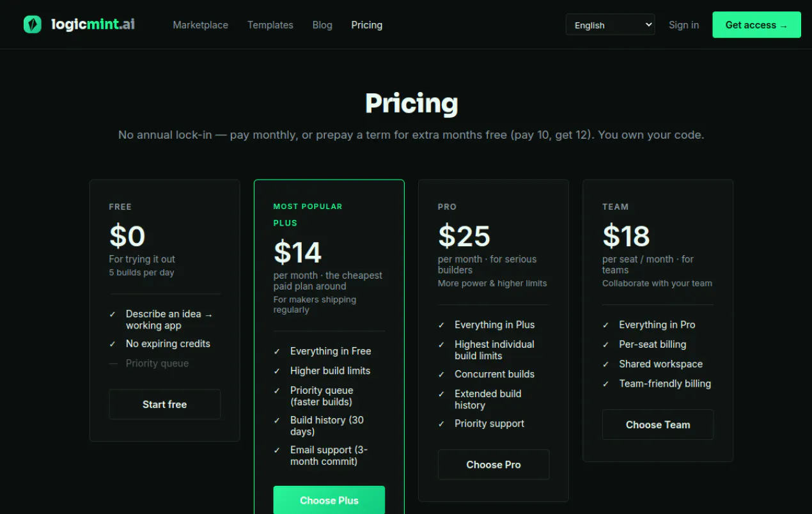Image resolution: width=812 pixels, height=514 pixels.
Task: Click the checkmark next to Everything in Free
Action: point(277,352)
